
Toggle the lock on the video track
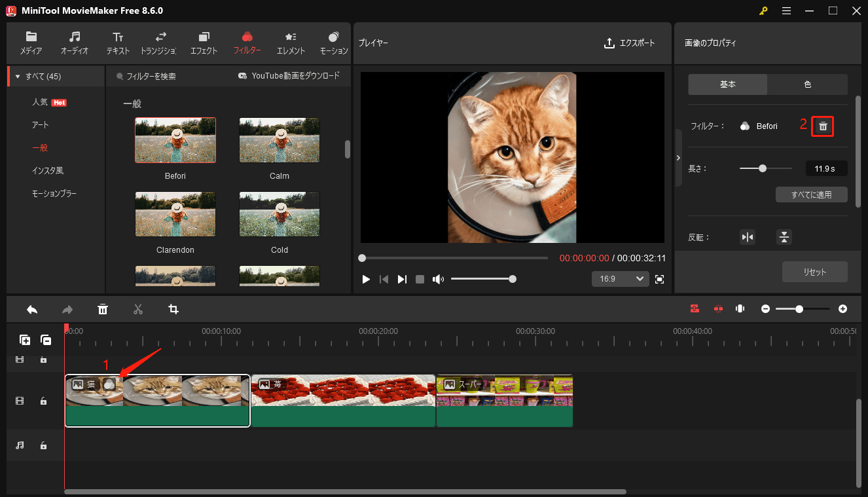[43, 401]
